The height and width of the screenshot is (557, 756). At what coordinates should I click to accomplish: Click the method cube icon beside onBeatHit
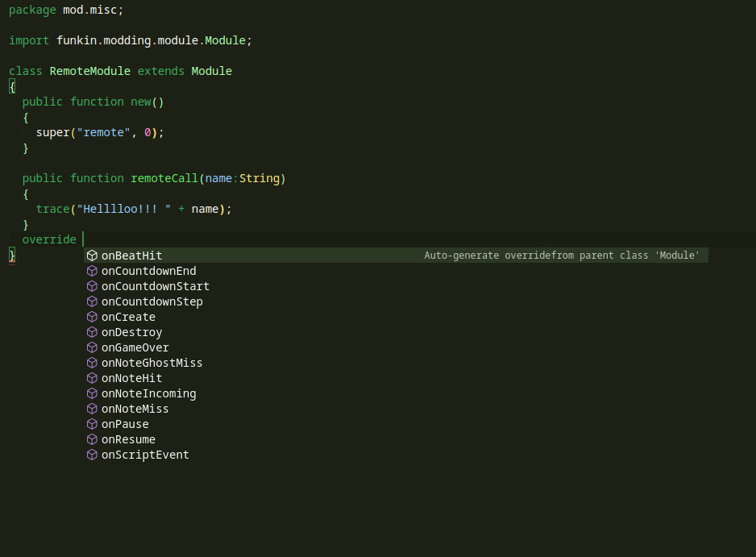tap(92, 256)
